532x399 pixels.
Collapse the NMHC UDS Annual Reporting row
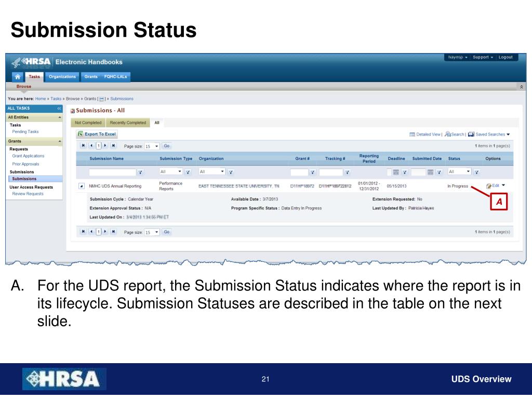pyautogui.click(x=82, y=186)
